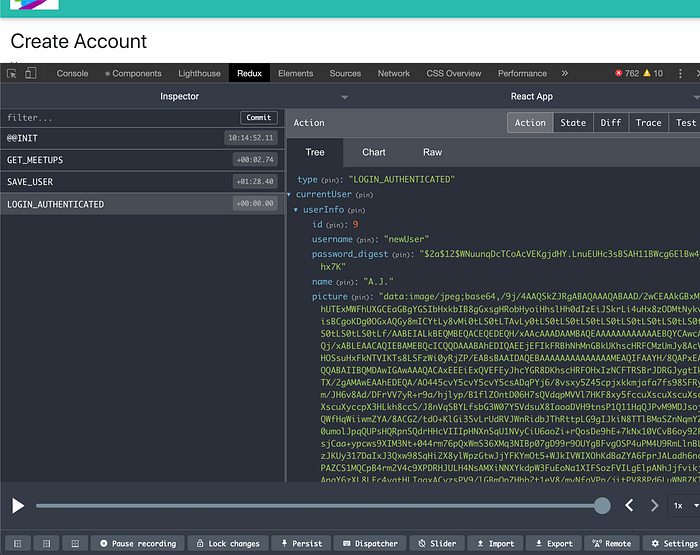Open the more DevTools tabs chevron
Screen dimensions: 700x555
(x=565, y=73)
